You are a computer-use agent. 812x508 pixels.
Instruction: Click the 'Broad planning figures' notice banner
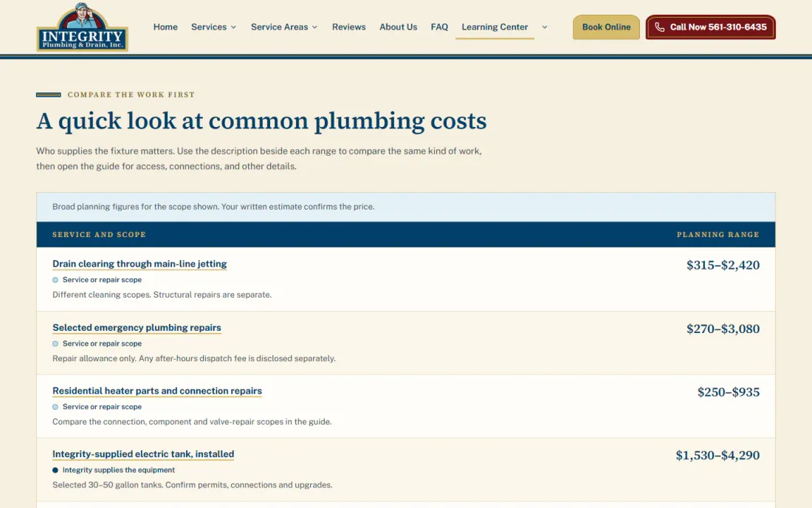[x=405, y=207]
